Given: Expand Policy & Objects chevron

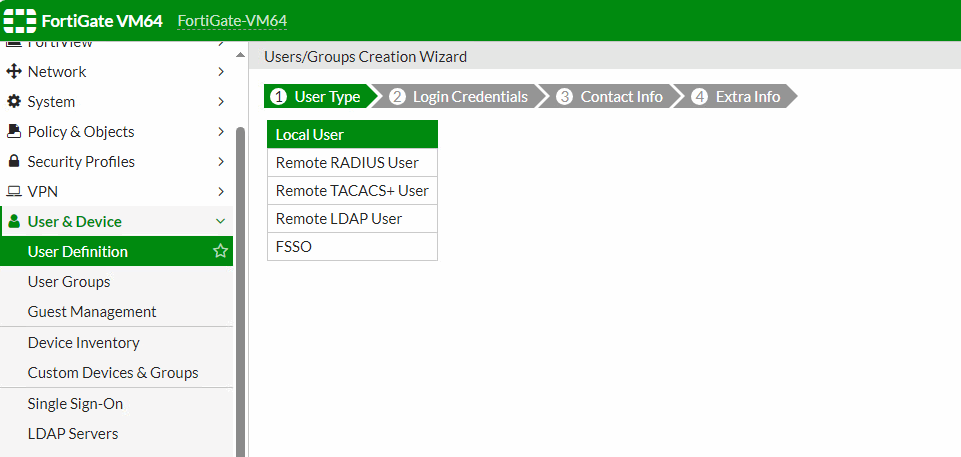Looking at the screenshot, I should click(x=221, y=132).
